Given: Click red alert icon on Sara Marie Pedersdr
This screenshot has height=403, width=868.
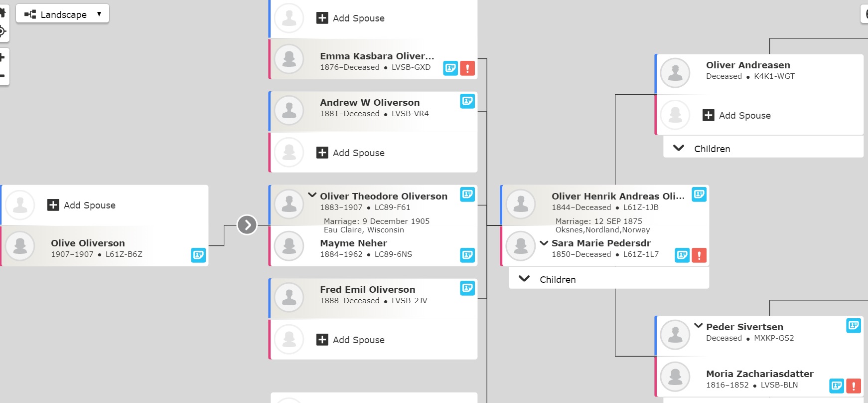Looking at the screenshot, I should (699, 255).
